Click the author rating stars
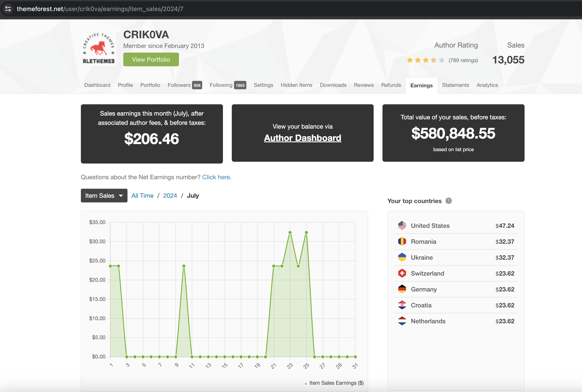 click(x=426, y=60)
